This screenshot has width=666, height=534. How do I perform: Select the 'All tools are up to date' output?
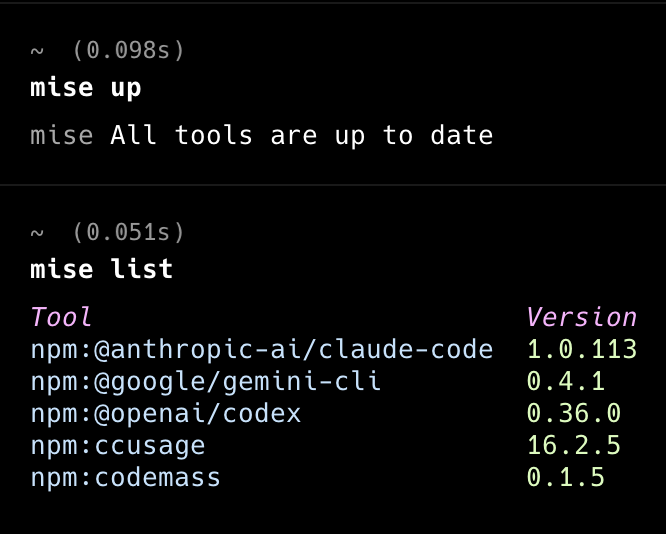(x=302, y=135)
